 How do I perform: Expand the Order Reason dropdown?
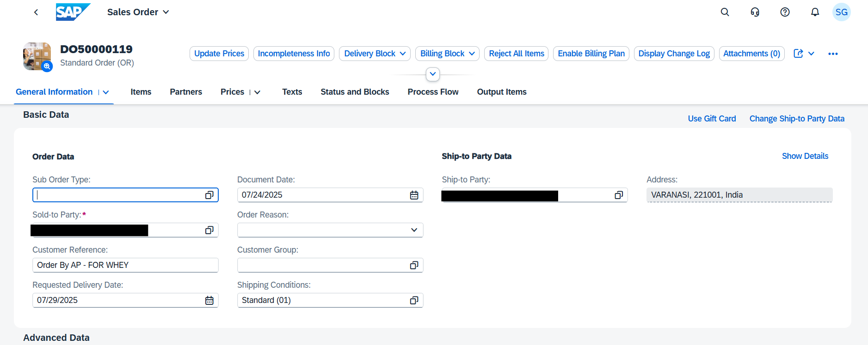pos(414,230)
